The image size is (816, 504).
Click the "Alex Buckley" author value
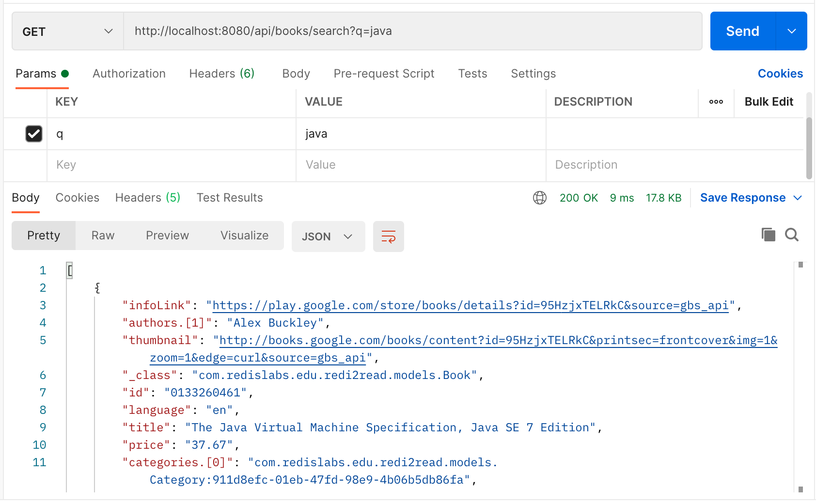[275, 323]
